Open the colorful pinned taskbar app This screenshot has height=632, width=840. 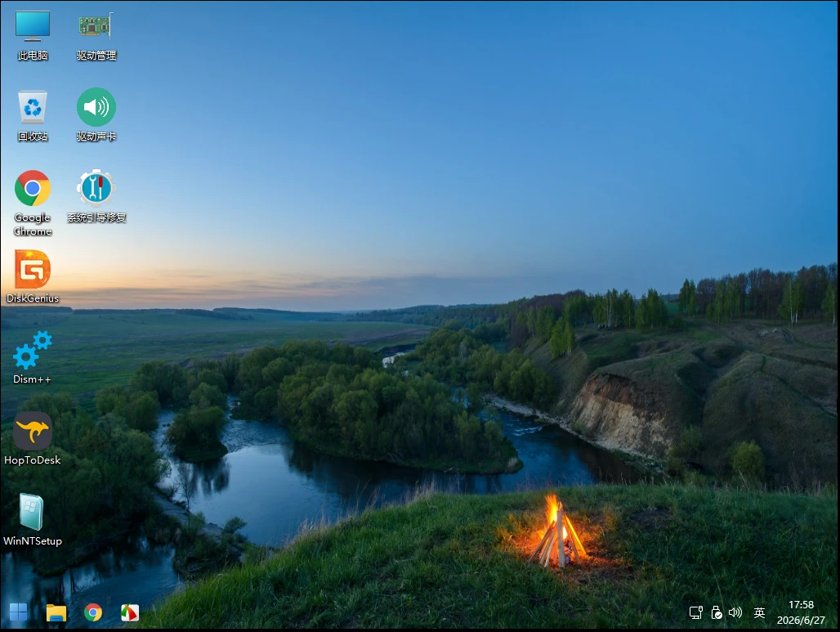130,612
